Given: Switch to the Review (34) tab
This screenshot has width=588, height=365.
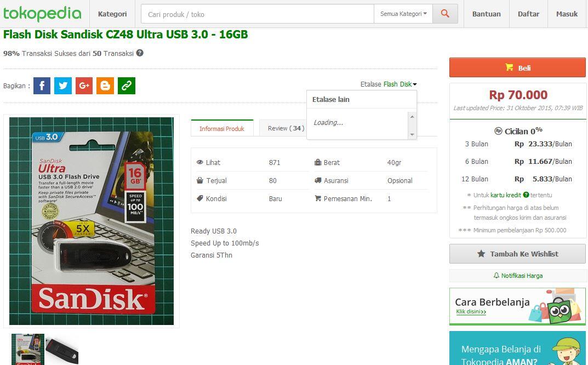Looking at the screenshot, I should (286, 128).
